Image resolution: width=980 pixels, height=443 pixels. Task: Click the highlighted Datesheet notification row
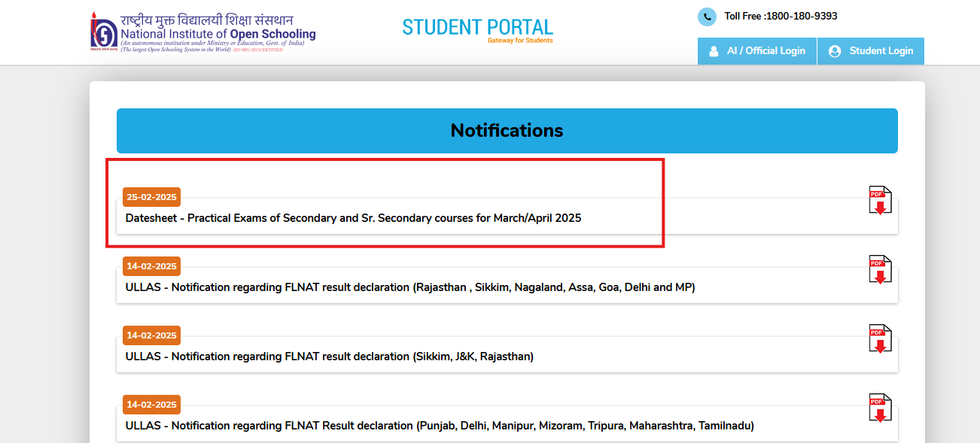[x=385, y=203]
